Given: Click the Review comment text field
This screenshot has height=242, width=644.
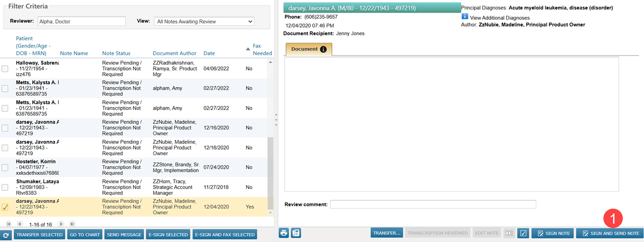Looking at the screenshot, I should pos(433,204).
